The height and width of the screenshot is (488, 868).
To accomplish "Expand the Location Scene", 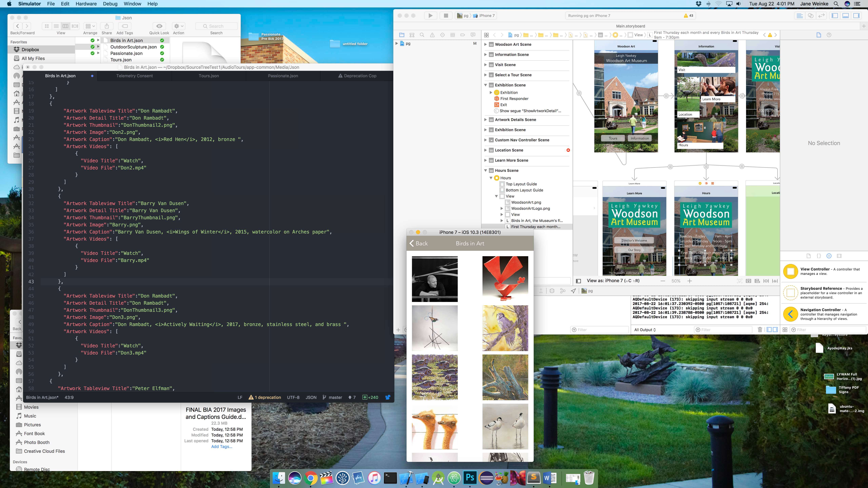I will 485,150.
